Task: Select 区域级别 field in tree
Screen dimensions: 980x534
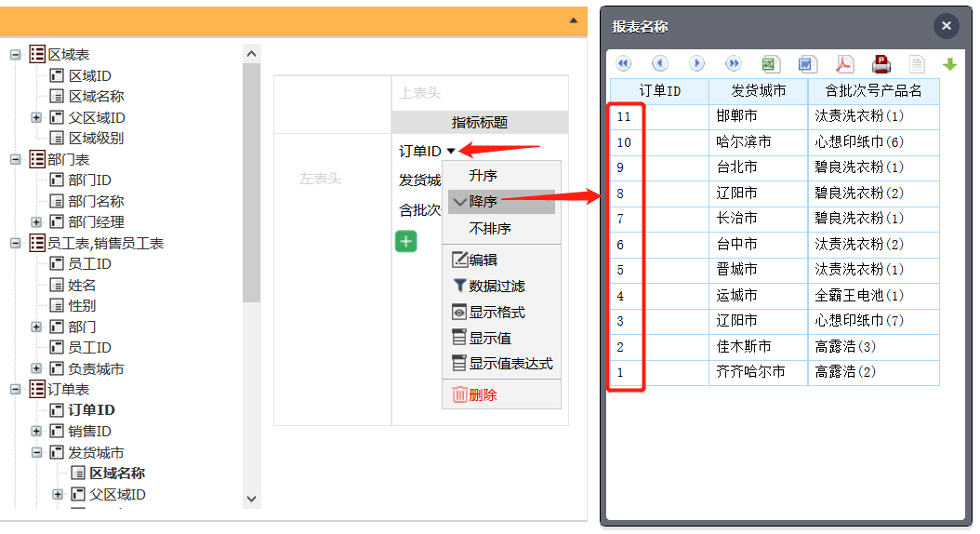Action: pos(97,139)
